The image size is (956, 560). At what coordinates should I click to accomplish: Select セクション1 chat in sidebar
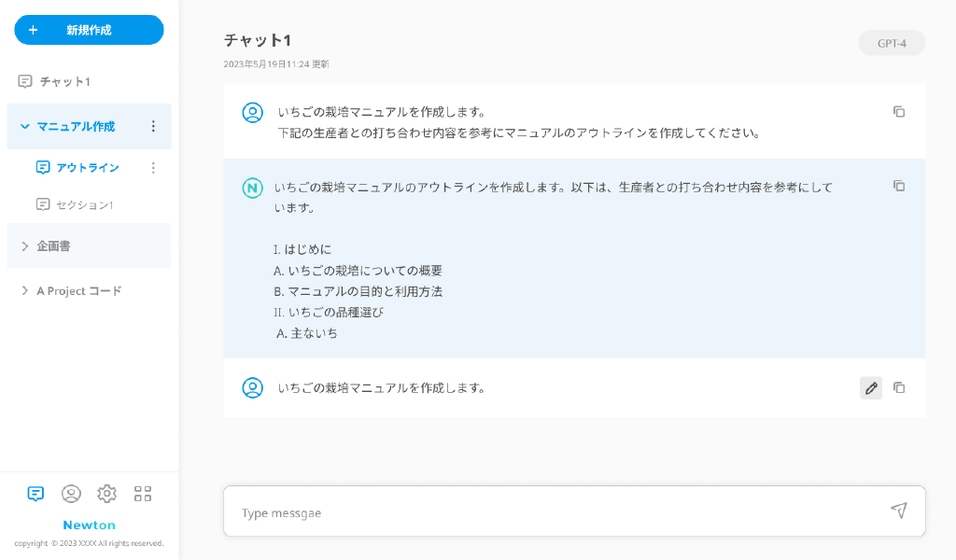84,204
